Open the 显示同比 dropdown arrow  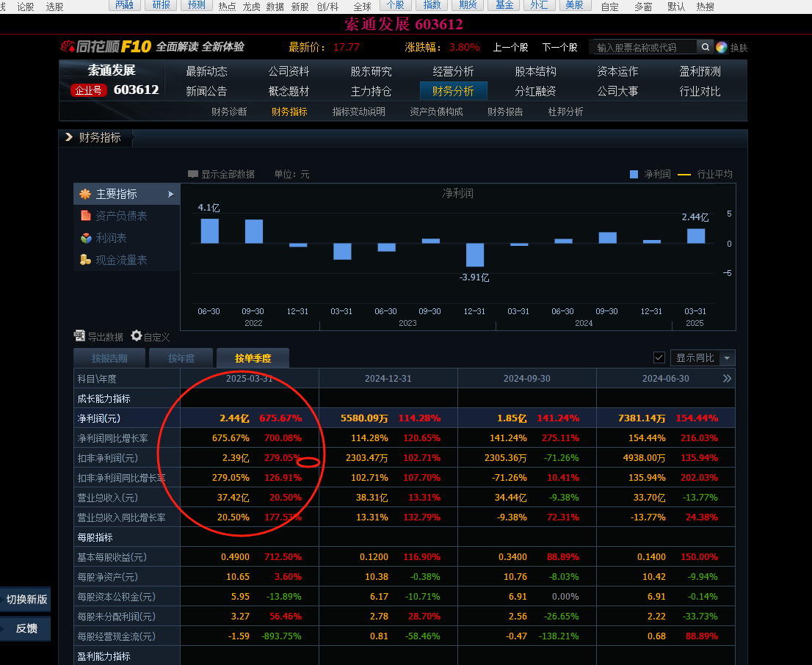tap(727, 358)
